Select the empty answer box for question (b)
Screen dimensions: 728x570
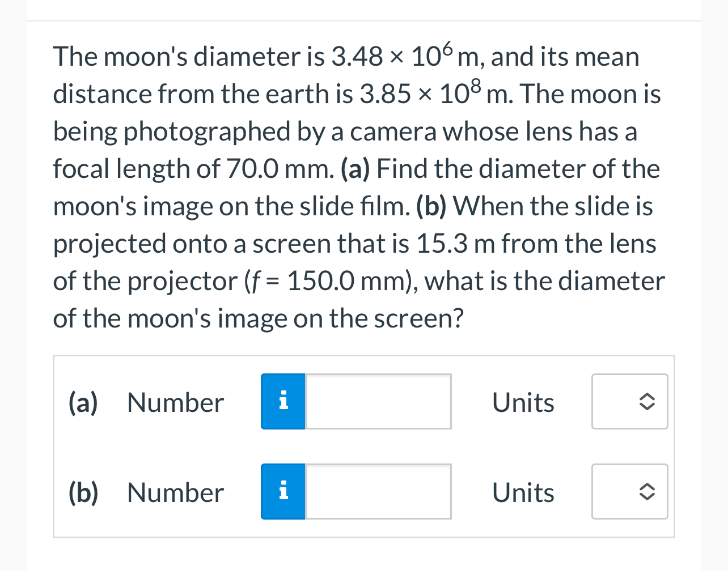pos(377,492)
